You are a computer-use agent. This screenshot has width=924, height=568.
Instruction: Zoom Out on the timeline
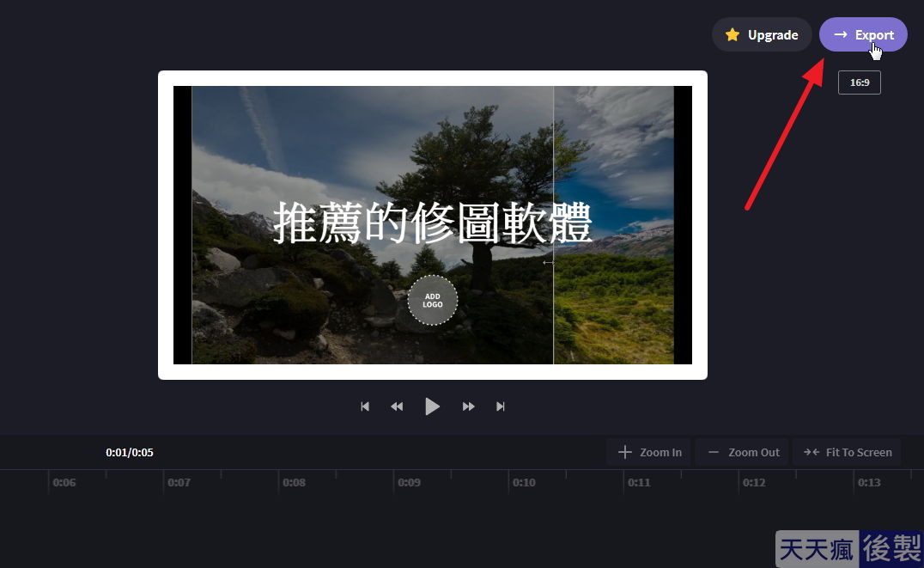click(x=743, y=452)
